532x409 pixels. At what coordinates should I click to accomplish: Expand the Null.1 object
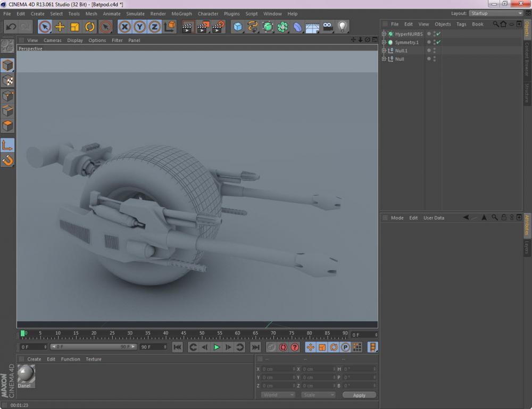(x=384, y=51)
